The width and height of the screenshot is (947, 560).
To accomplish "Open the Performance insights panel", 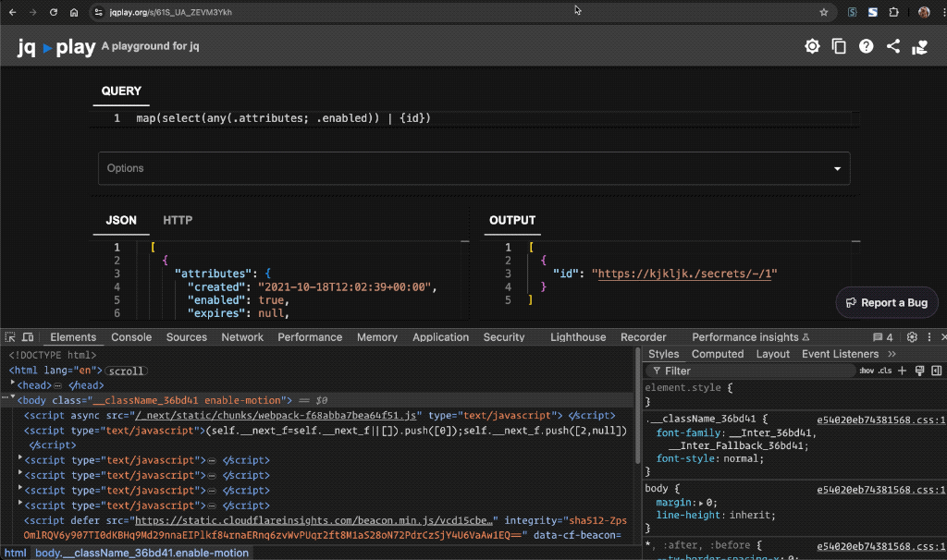I will 750,337.
